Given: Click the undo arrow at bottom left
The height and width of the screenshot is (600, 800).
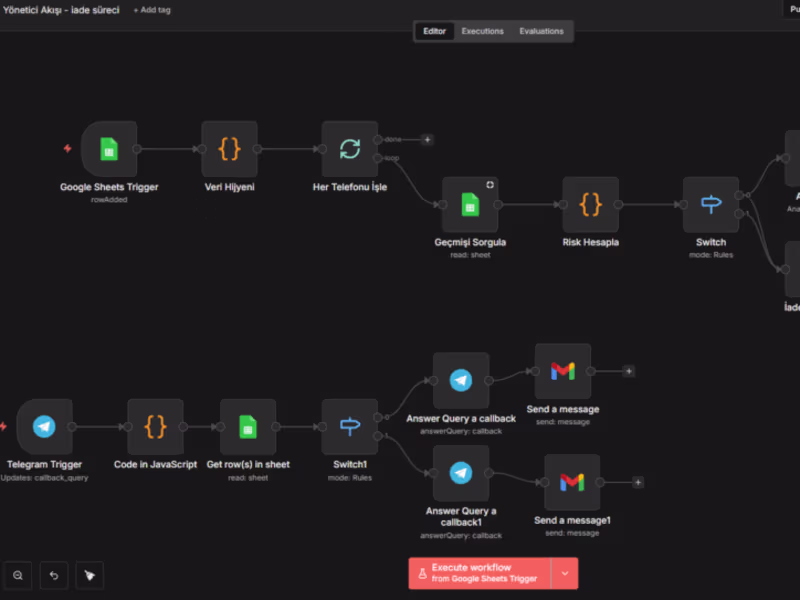Looking at the screenshot, I should (x=54, y=575).
